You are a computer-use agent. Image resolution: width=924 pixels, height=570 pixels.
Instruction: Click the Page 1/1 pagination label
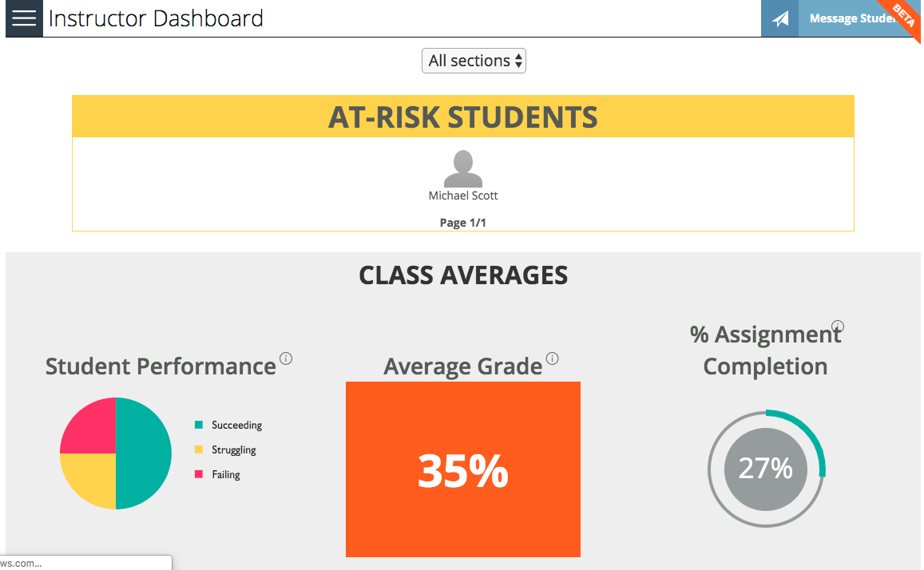coord(463,223)
